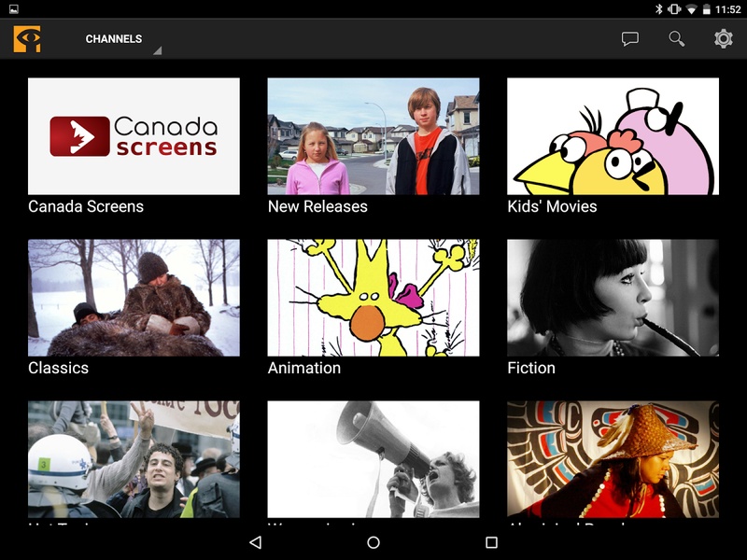Screen dimensions: 747x560
Task: Open the woven hat dancer thumbnail
Action: tap(613, 459)
